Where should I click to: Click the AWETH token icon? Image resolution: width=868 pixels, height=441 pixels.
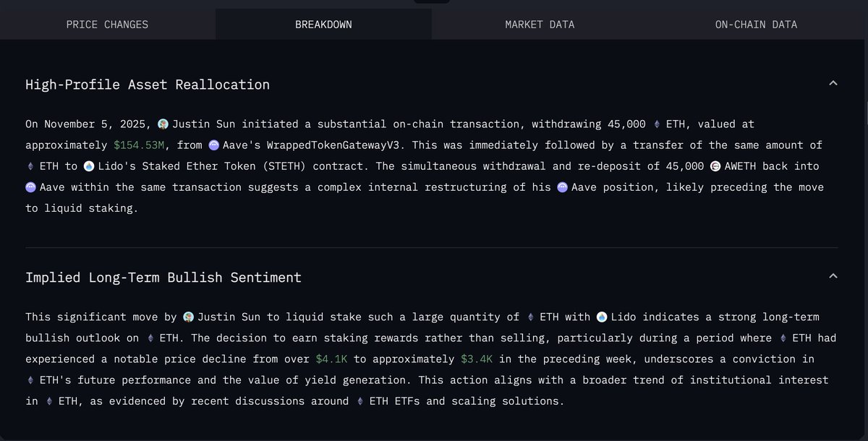pyautogui.click(x=715, y=166)
